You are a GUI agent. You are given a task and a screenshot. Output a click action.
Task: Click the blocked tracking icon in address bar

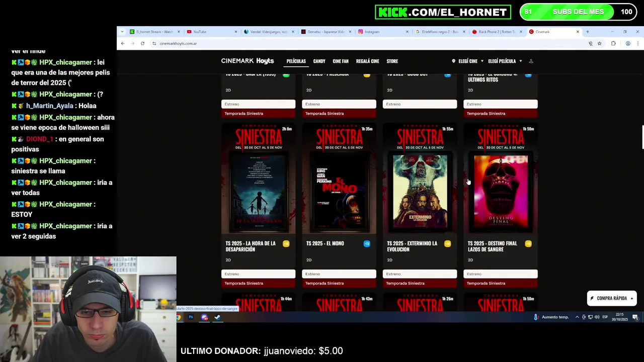pyautogui.click(x=591, y=43)
